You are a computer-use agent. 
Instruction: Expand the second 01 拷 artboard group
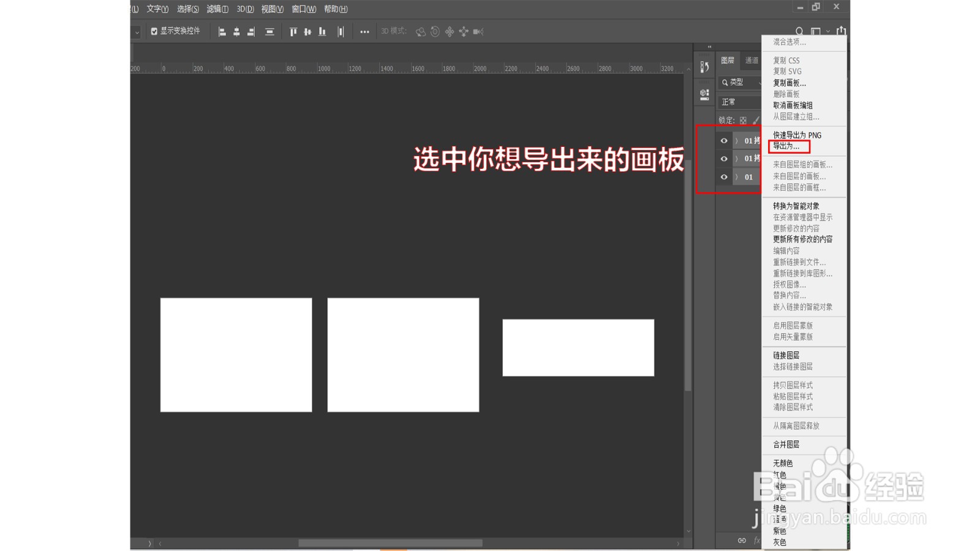pos(737,159)
